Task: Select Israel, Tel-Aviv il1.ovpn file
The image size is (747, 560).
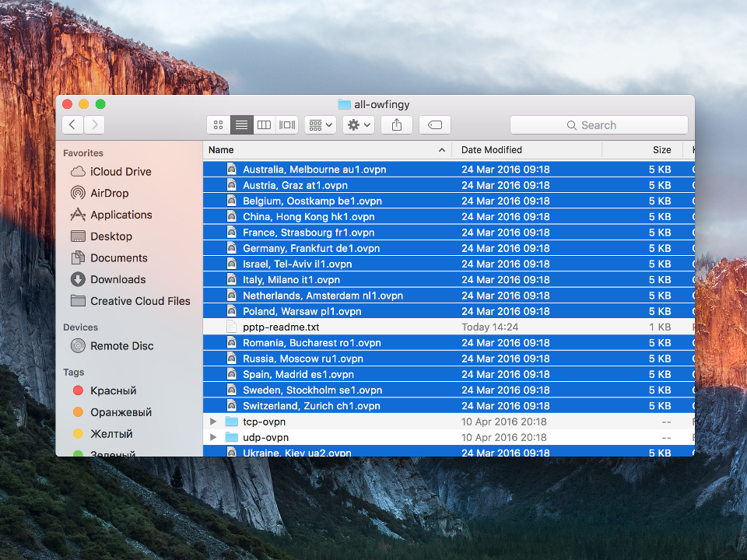Action: point(449,264)
